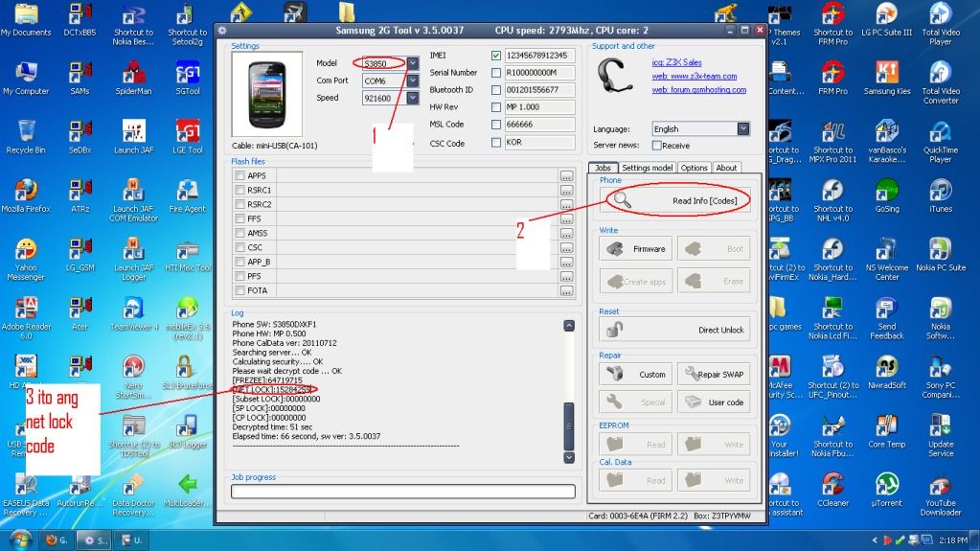Enable the HW Rev checkbox

click(x=495, y=107)
